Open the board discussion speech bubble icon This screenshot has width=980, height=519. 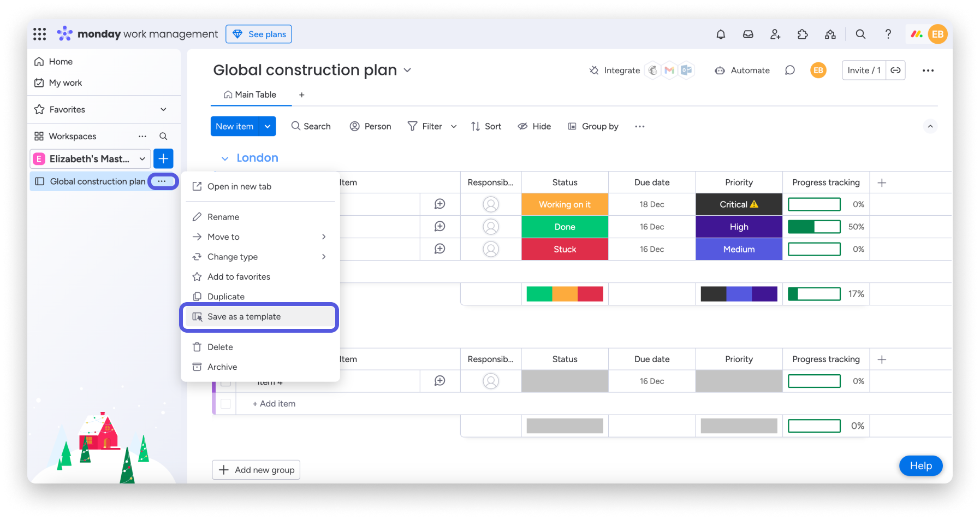(x=789, y=70)
